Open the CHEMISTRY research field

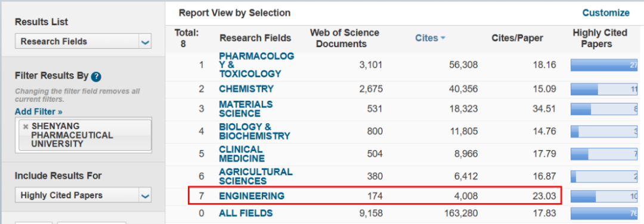246,89
